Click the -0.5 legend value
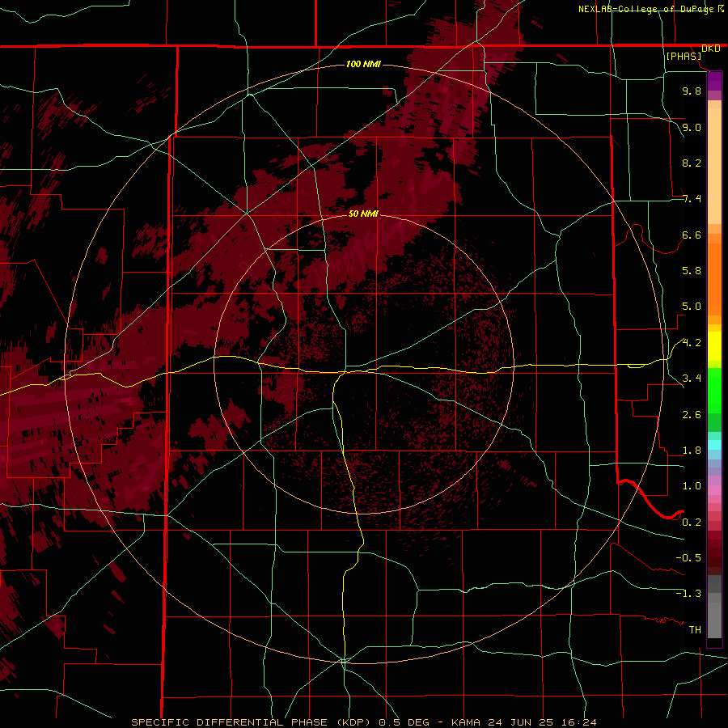 [x=688, y=558]
